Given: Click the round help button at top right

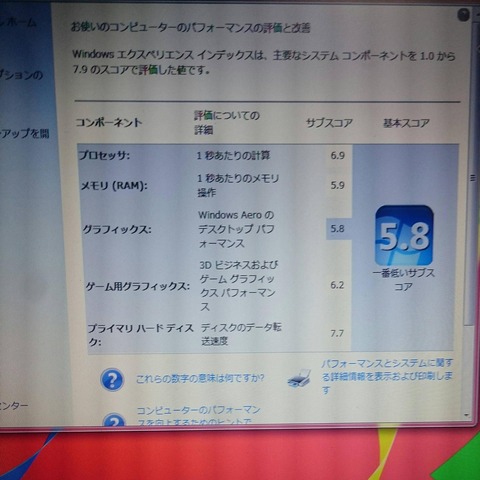Looking at the screenshot, I should coord(464,15).
